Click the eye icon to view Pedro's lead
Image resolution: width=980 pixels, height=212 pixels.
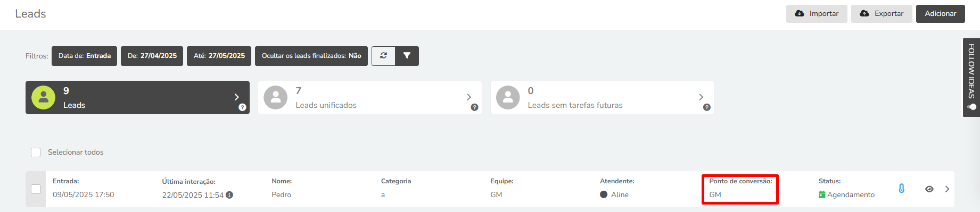point(929,189)
